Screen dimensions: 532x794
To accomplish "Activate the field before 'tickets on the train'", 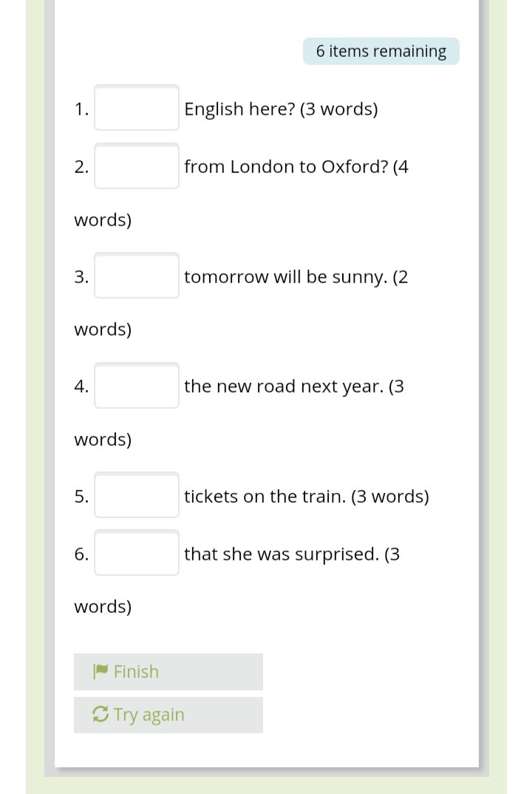I will [x=137, y=495].
